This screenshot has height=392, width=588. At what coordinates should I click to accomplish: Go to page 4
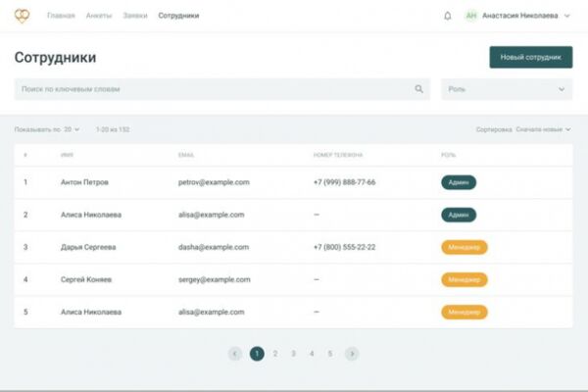click(312, 354)
